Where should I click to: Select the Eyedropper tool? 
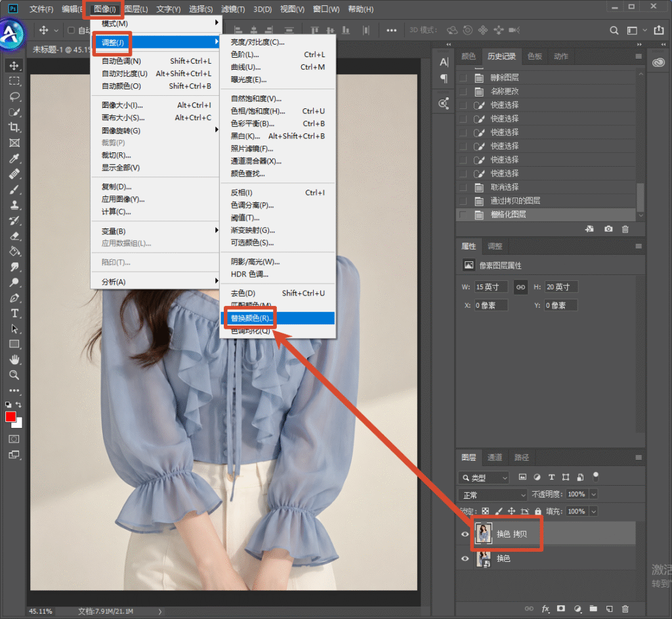[x=14, y=159]
